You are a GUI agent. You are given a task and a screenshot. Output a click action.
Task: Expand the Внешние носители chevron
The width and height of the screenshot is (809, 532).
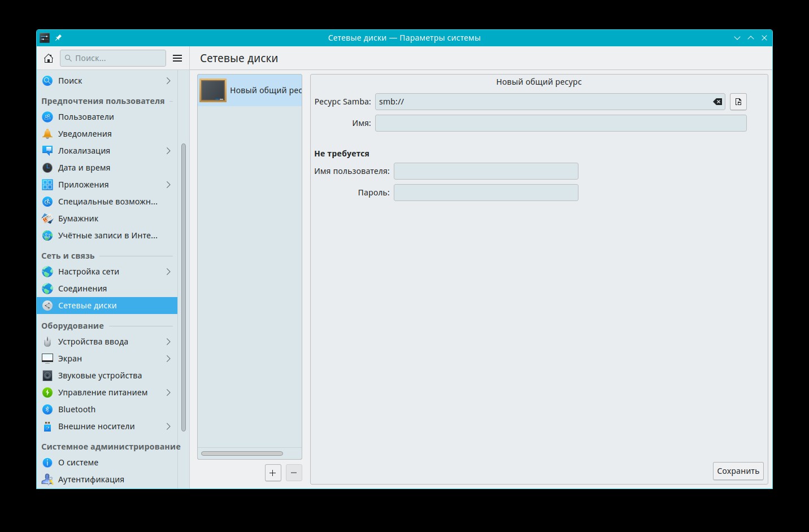[168, 426]
